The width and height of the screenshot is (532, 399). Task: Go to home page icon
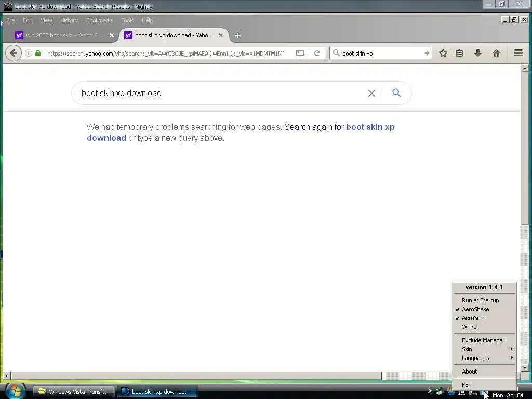(x=496, y=53)
